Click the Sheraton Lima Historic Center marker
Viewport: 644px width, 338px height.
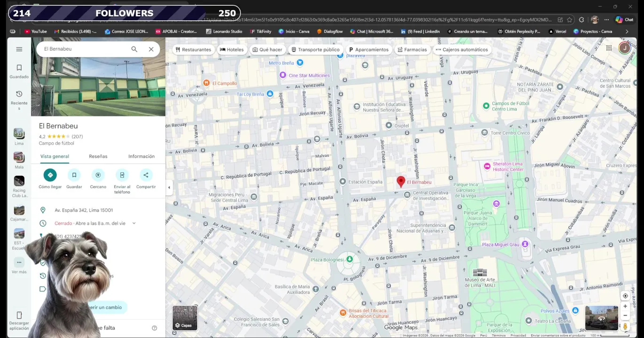[x=488, y=166]
